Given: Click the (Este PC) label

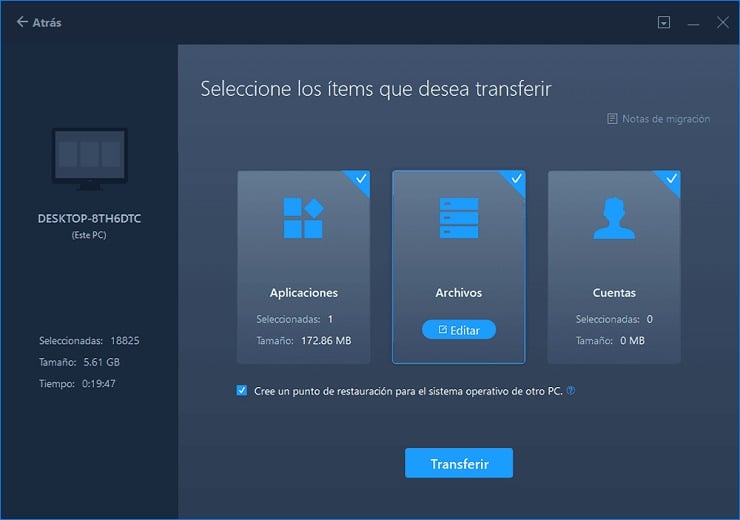Looking at the screenshot, I should pos(89,235).
